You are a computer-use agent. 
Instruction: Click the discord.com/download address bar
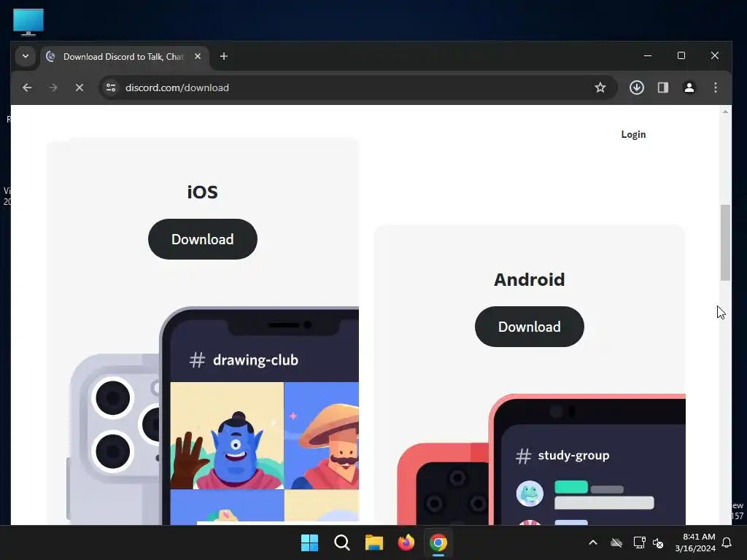pyautogui.click(x=357, y=87)
